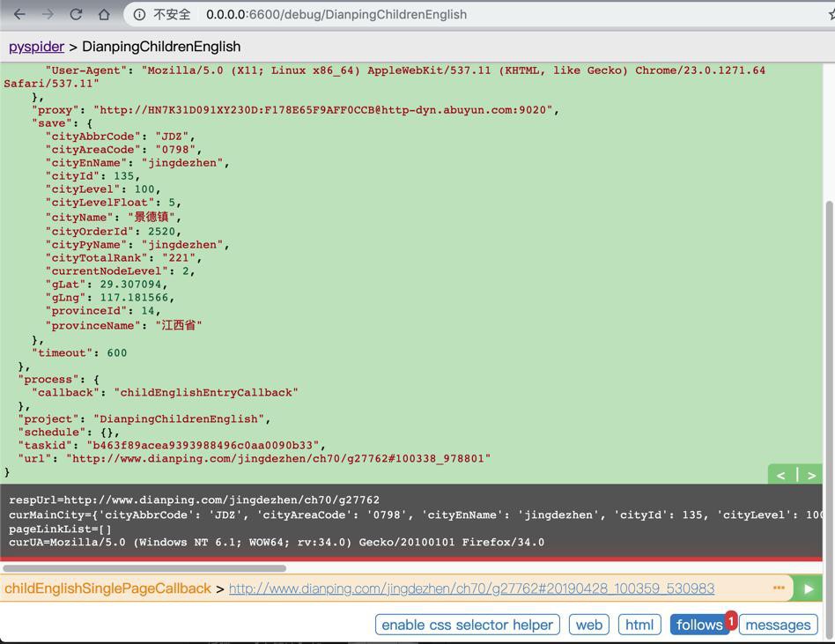This screenshot has height=644, width=835.
Task: Reload the current page
Action: (x=76, y=14)
